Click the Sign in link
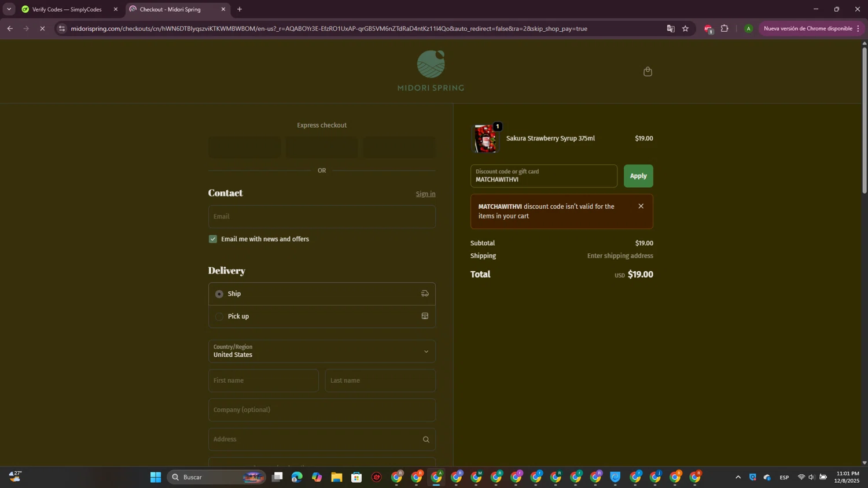Image resolution: width=868 pixels, height=488 pixels. coord(425,194)
